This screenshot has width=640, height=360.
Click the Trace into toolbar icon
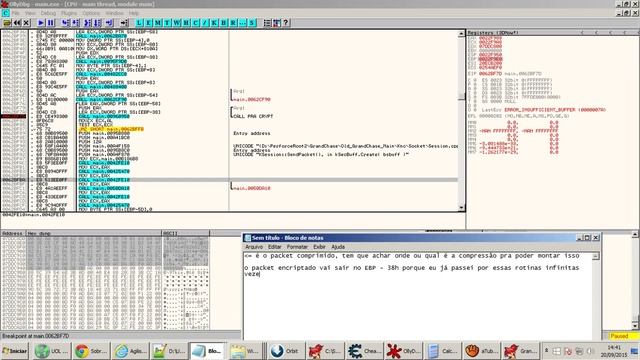(x=87, y=23)
